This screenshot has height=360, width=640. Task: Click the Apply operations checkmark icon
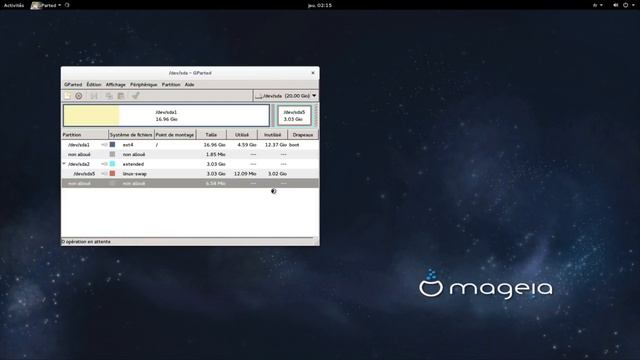click(x=136, y=96)
